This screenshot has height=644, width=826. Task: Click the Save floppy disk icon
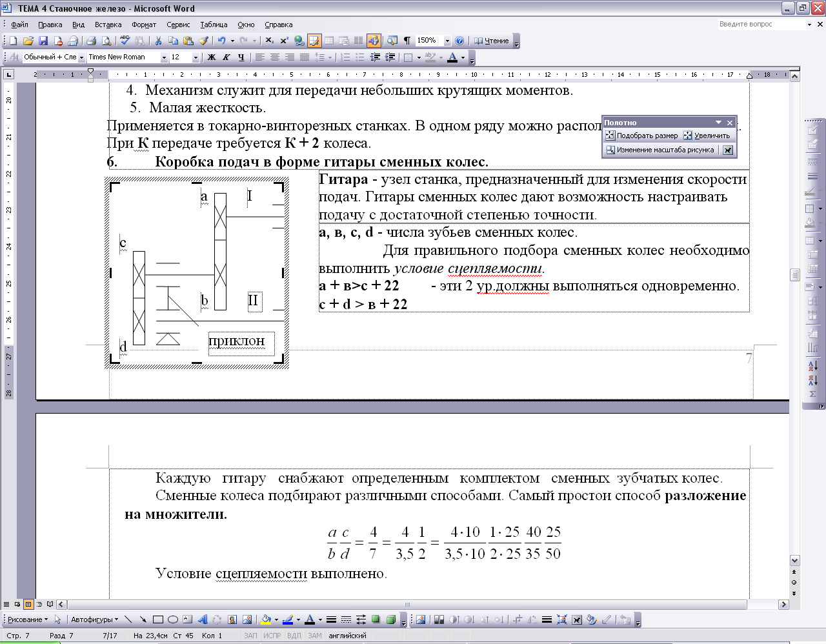pyautogui.click(x=43, y=41)
